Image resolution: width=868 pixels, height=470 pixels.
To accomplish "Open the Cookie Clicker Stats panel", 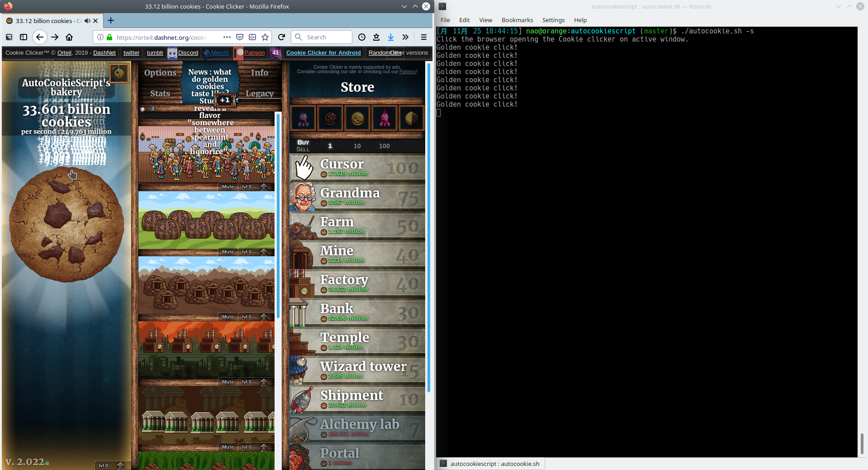I will click(160, 94).
